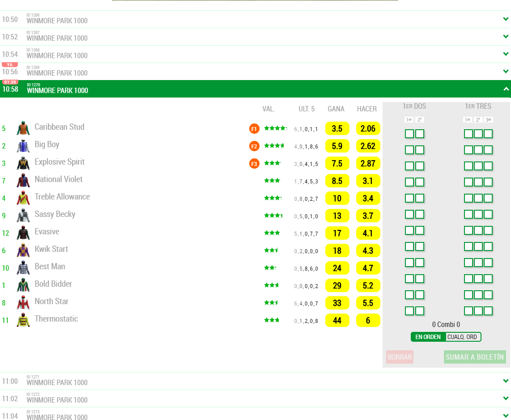
Task: Click the '0 Combi 0' counter
Action: (x=446, y=325)
